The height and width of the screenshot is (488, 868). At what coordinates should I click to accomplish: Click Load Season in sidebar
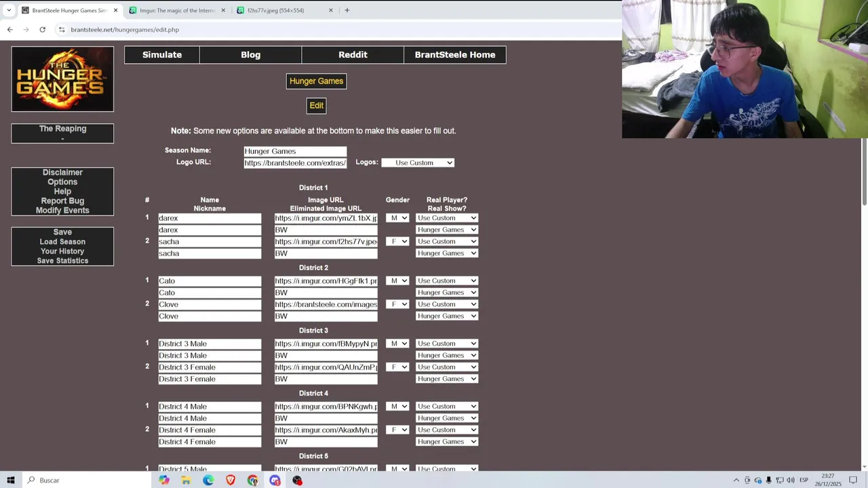tap(62, 242)
